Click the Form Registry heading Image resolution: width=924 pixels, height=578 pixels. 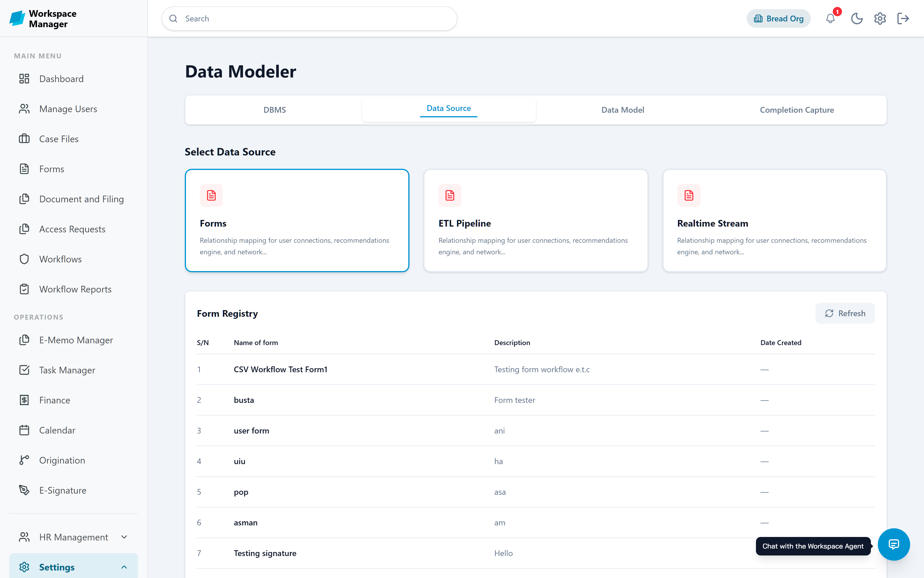(x=227, y=314)
